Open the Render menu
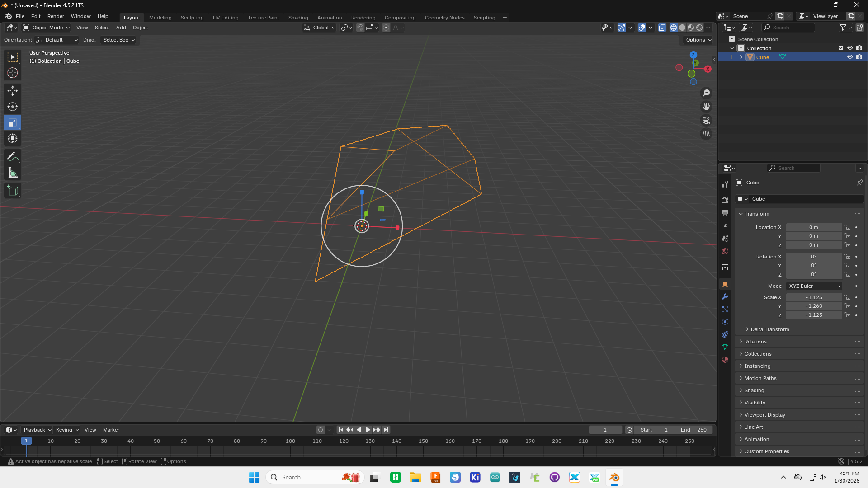The height and width of the screenshot is (488, 868). [x=56, y=16]
